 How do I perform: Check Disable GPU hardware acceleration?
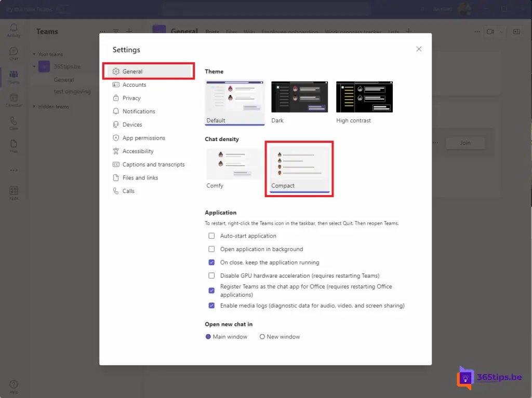point(212,276)
